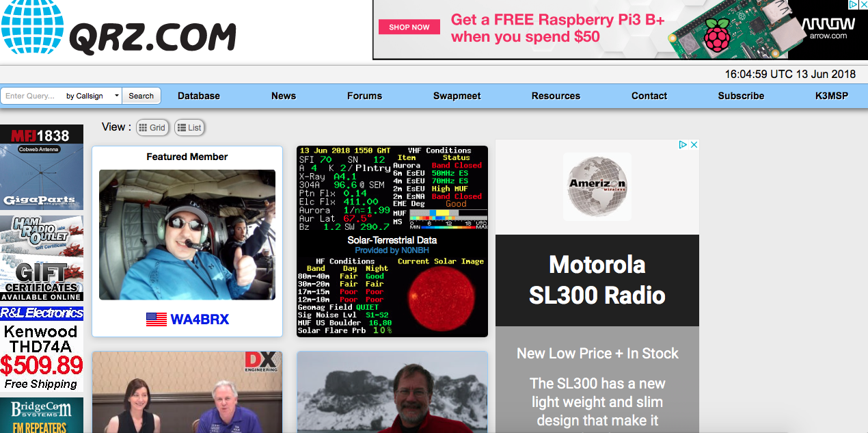Go to the News menu item
This screenshot has width=868, height=433.
pyautogui.click(x=284, y=96)
